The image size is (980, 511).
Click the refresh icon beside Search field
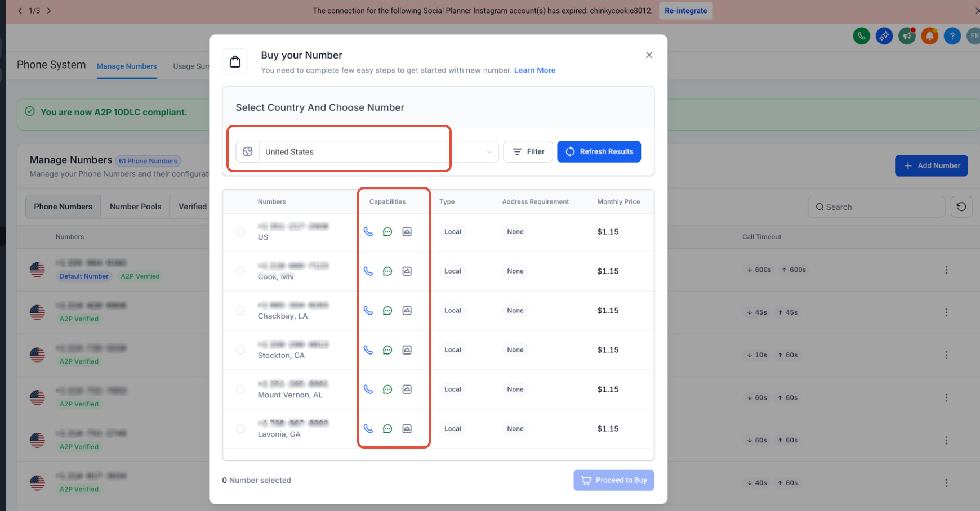coord(961,207)
